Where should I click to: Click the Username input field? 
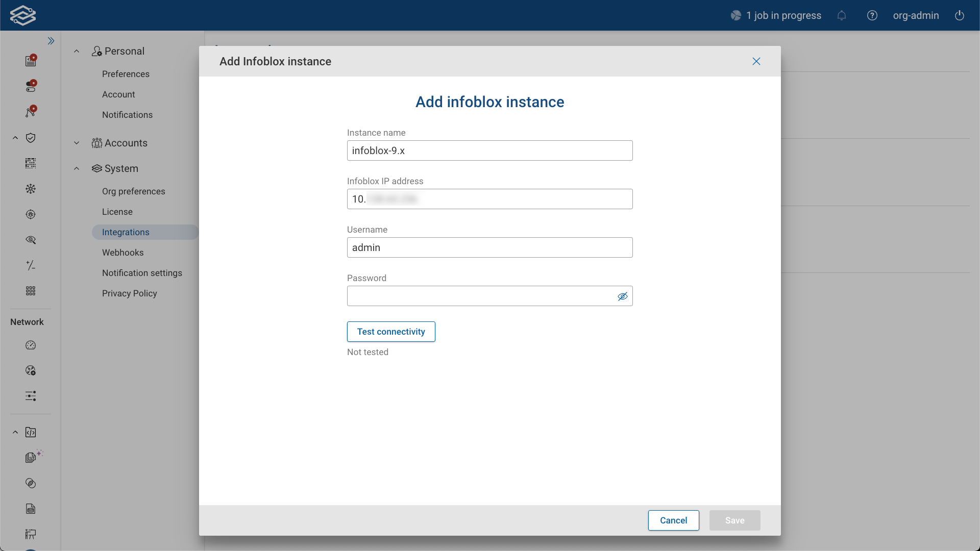489,247
